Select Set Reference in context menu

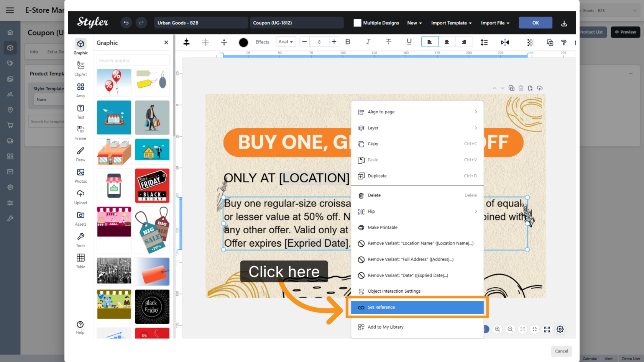(x=417, y=307)
